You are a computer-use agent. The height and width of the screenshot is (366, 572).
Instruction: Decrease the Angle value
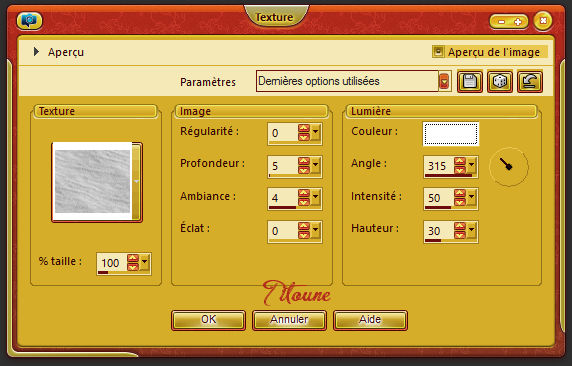click(460, 170)
